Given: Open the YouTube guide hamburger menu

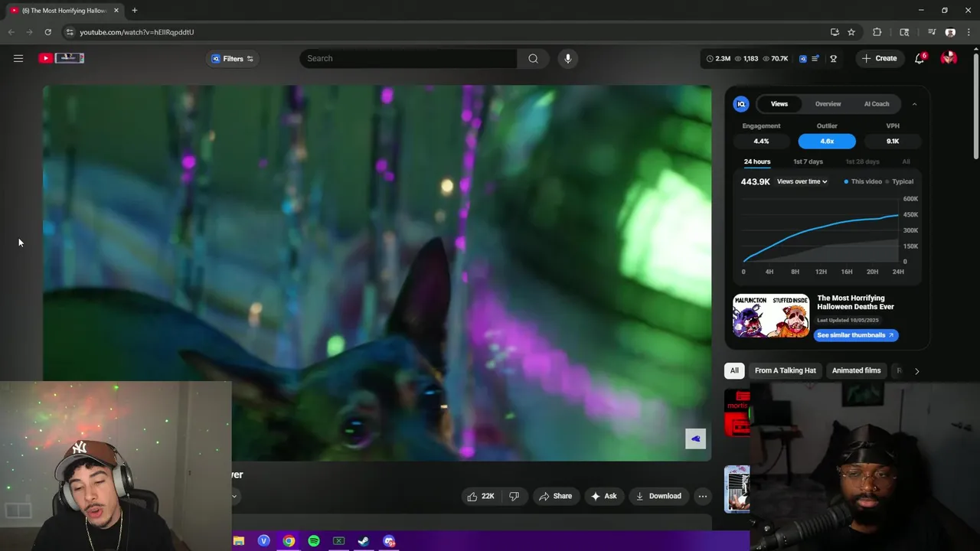Looking at the screenshot, I should [x=18, y=58].
